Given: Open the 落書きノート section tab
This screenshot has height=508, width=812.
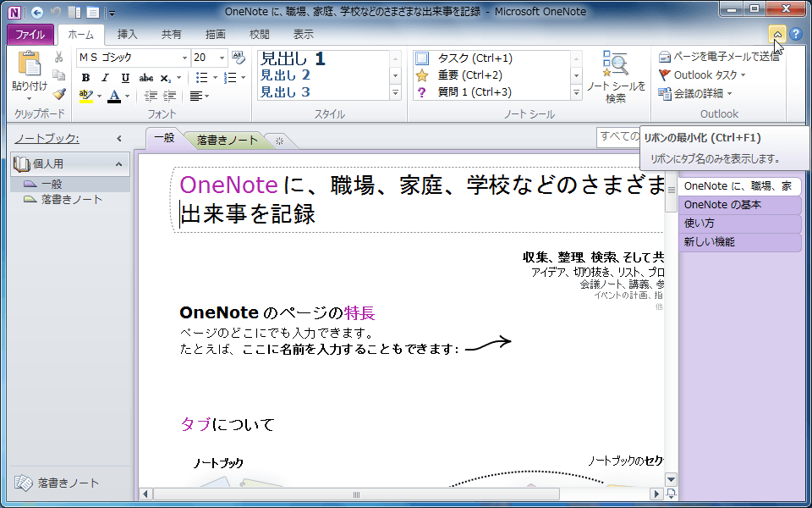Looking at the screenshot, I should [228, 140].
